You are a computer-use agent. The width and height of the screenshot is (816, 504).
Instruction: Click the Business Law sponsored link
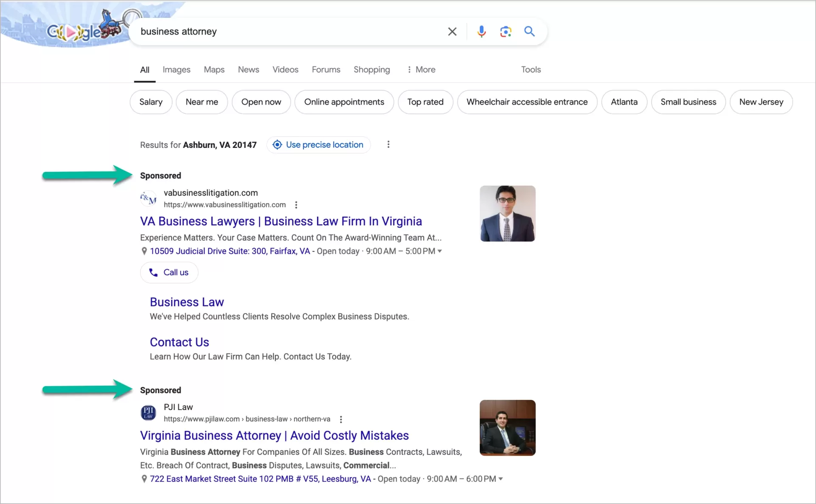(187, 302)
